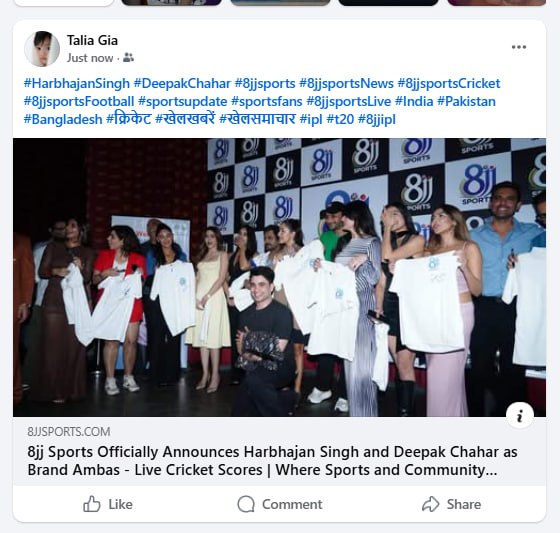The image size is (560, 533).
Task: Click the link info 'i' icon
Action: tap(520, 416)
